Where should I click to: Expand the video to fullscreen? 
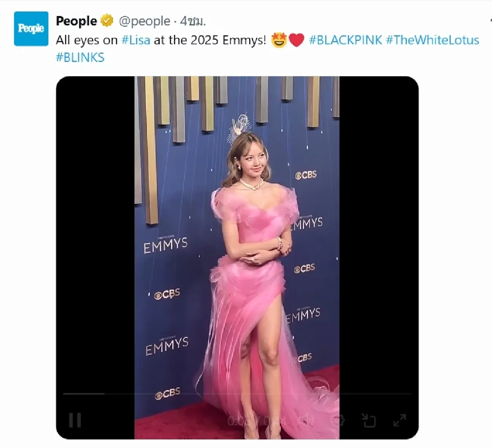click(x=400, y=420)
